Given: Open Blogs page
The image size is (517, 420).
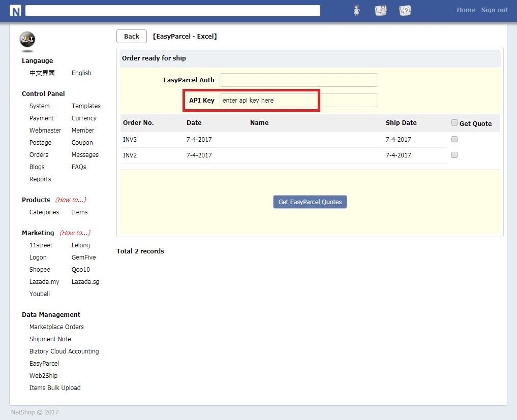Looking at the screenshot, I should [x=37, y=167].
